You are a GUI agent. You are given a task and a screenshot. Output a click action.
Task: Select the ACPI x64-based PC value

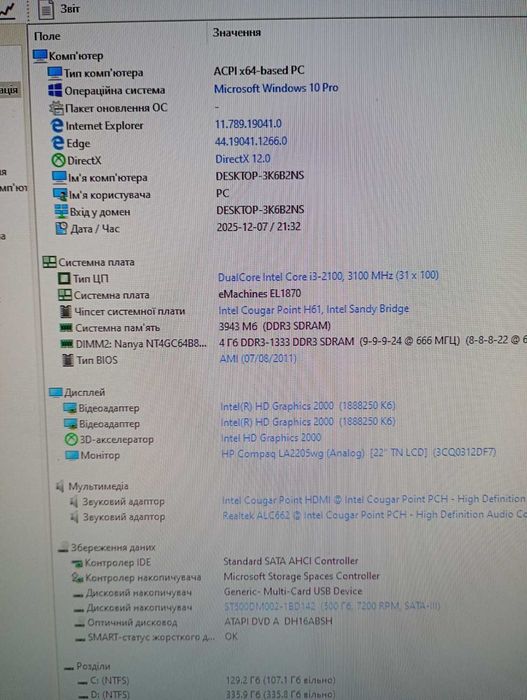click(x=259, y=71)
